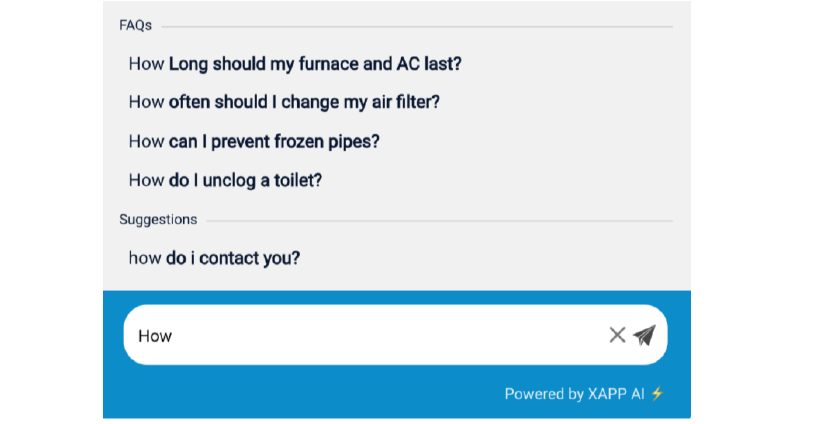Click the divider line next to FAQs
Image resolution: width=836 pixels, height=424 pixels.
coord(416,26)
